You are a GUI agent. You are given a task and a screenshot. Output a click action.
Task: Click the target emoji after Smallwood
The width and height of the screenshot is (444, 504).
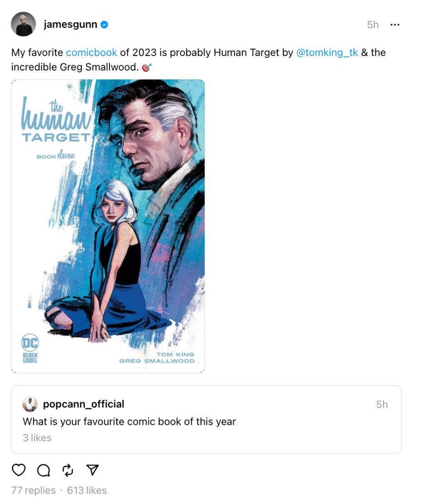[147, 67]
